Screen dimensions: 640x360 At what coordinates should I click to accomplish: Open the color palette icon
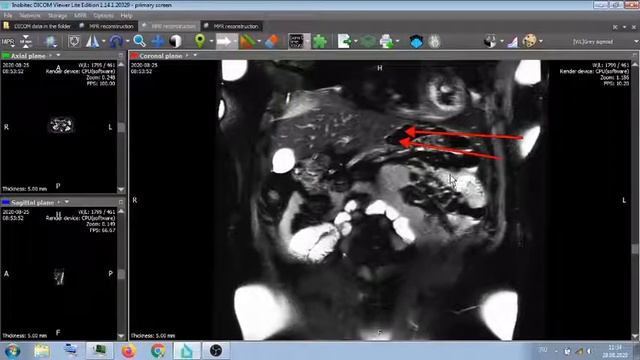click(x=529, y=41)
